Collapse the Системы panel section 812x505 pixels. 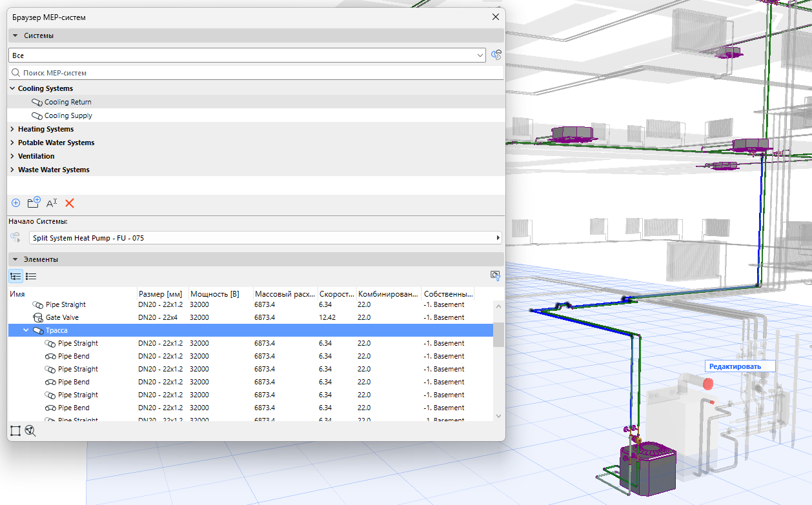pos(15,35)
